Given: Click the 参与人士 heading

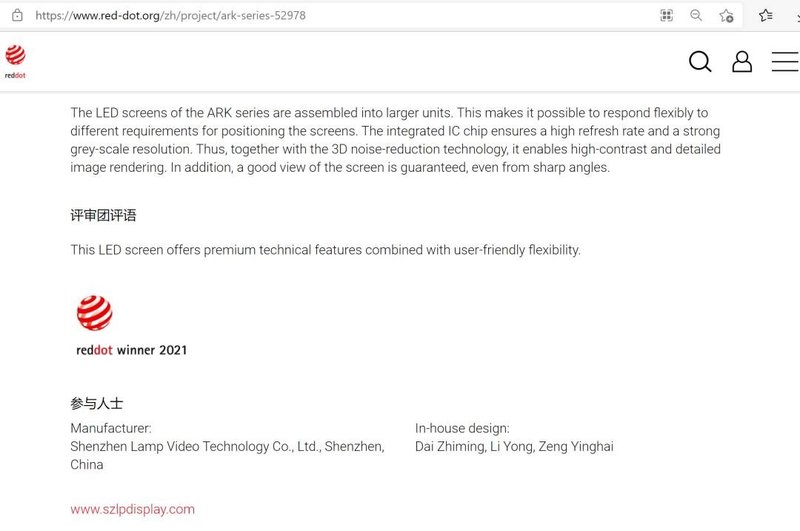Looking at the screenshot, I should tap(96, 404).
